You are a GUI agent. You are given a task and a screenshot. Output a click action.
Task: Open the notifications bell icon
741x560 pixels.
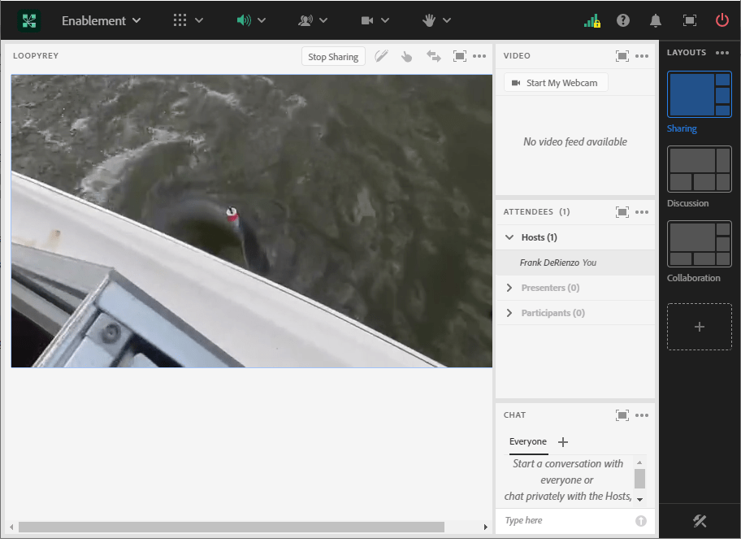click(x=655, y=20)
